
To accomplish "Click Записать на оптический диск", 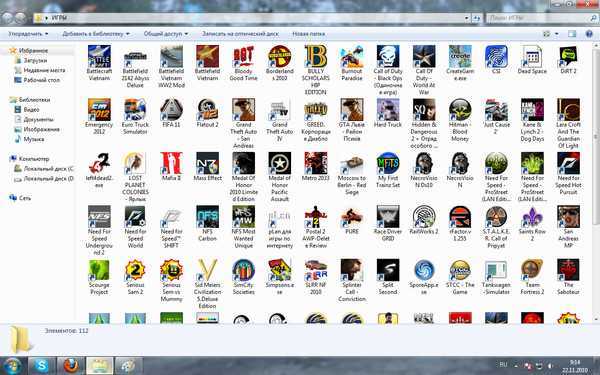I will pyautogui.click(x=240, y=34).
